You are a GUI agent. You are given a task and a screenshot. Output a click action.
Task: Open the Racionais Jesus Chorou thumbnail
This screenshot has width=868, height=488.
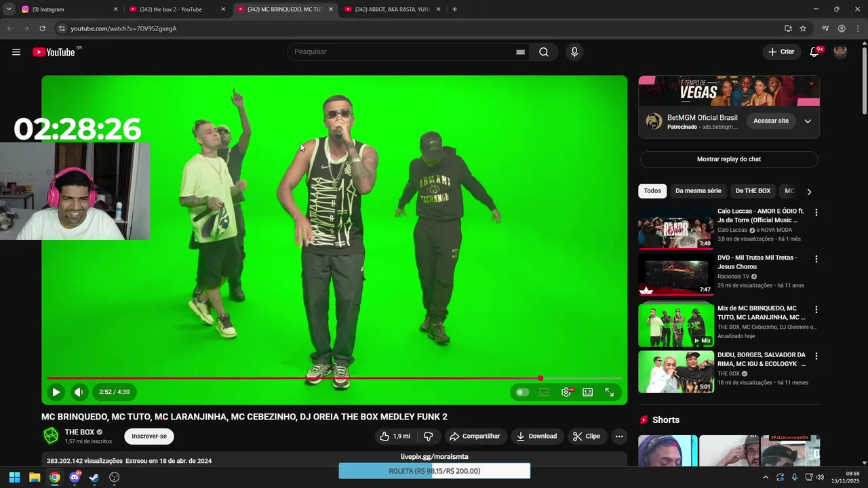click(x=676, y=275)
